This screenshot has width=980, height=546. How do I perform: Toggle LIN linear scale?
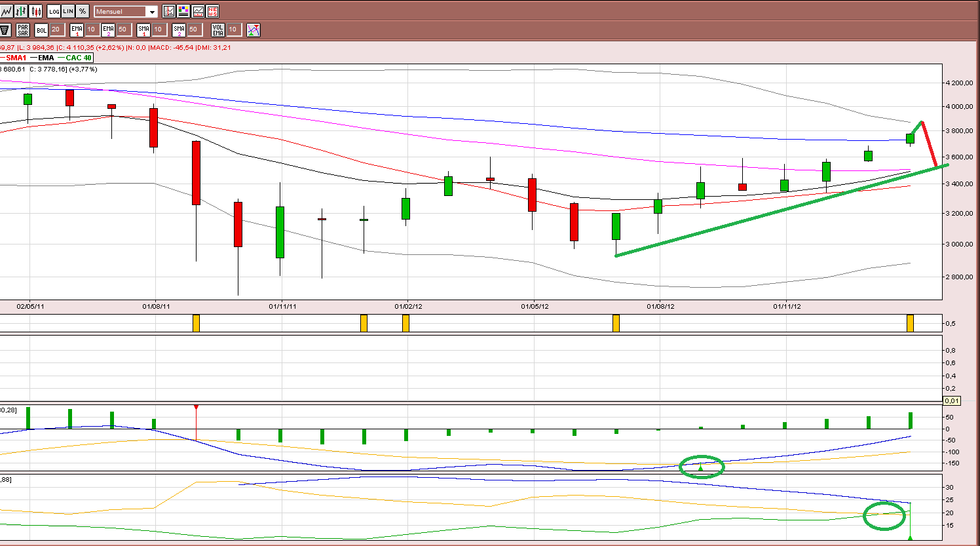(68, 11)
